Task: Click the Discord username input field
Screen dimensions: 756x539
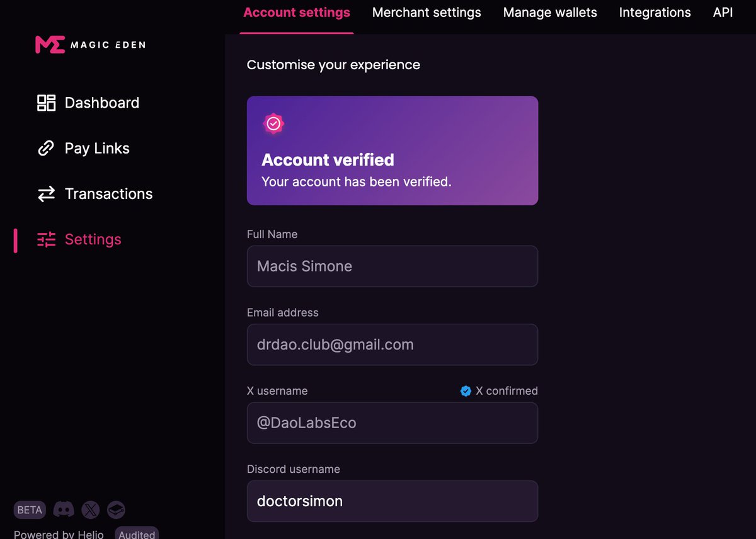Action: 392,501
